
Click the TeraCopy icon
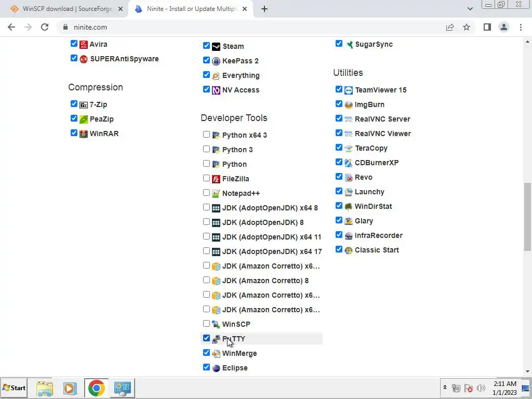(x=349, y=148)
